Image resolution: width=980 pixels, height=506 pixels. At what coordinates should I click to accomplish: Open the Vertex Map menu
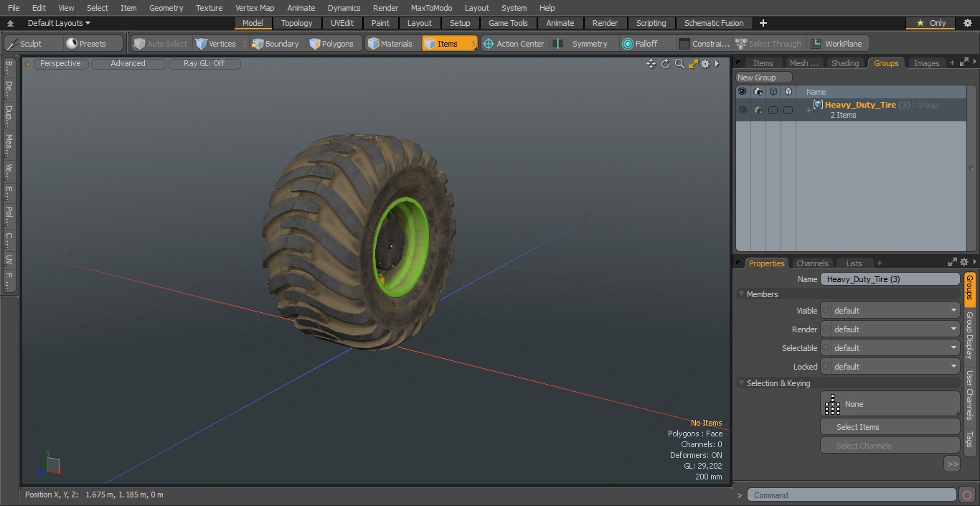[255, 8]
